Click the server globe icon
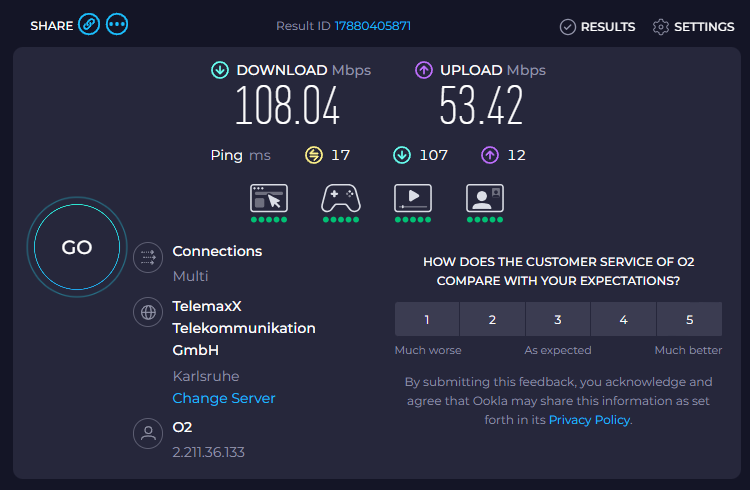This screenshot has height=490, width=750. click(148, 312)
